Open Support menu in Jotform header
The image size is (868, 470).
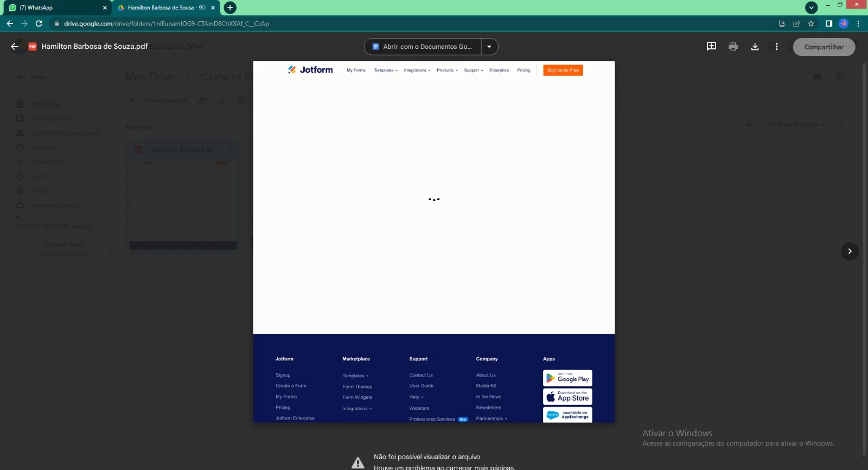[x=474, y=70]
